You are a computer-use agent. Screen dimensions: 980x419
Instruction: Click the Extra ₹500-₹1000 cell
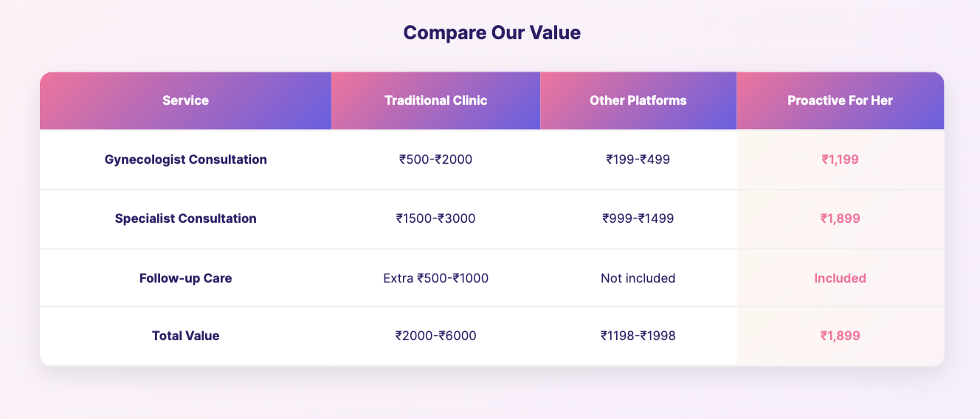click(x=436, y=278)
